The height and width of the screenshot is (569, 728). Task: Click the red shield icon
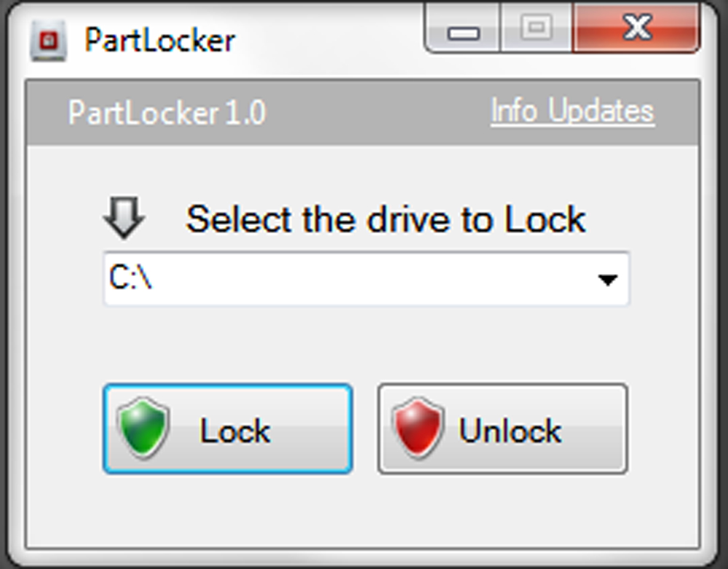tap(417, 428)
